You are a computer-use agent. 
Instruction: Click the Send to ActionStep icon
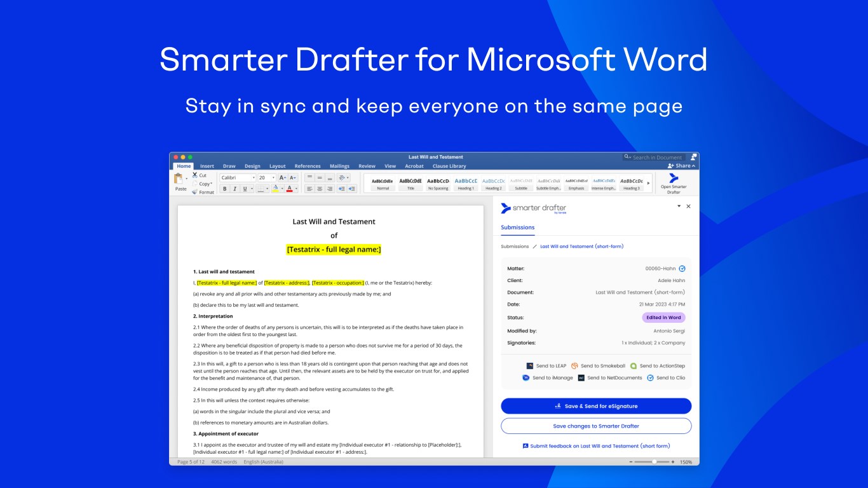(634, 366)
